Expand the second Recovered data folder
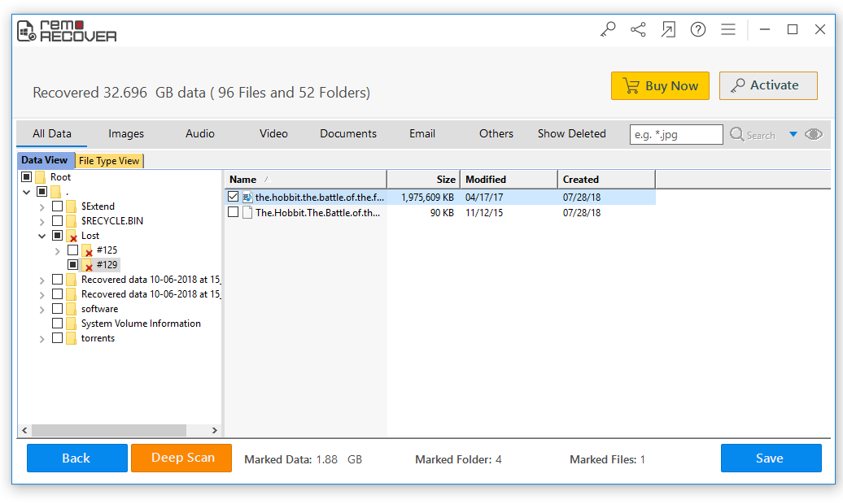 coord(42,295)
